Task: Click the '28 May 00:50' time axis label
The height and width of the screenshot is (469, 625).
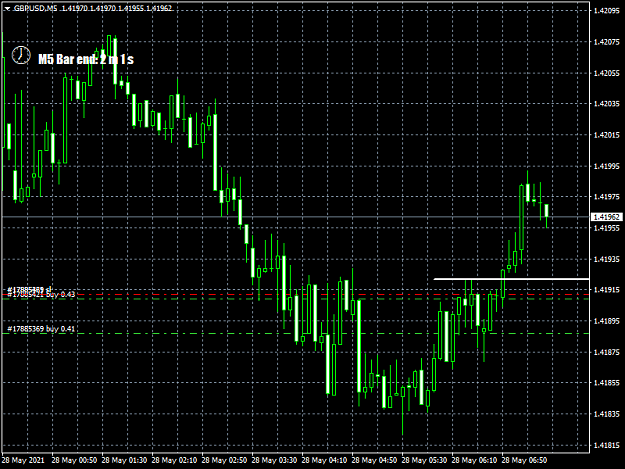Action: 74,460
